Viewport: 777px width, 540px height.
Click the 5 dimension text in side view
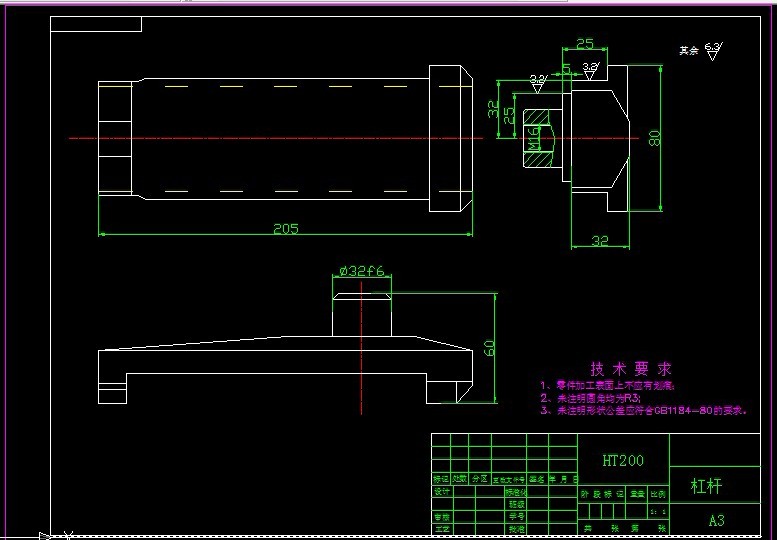tap(566, 67)
